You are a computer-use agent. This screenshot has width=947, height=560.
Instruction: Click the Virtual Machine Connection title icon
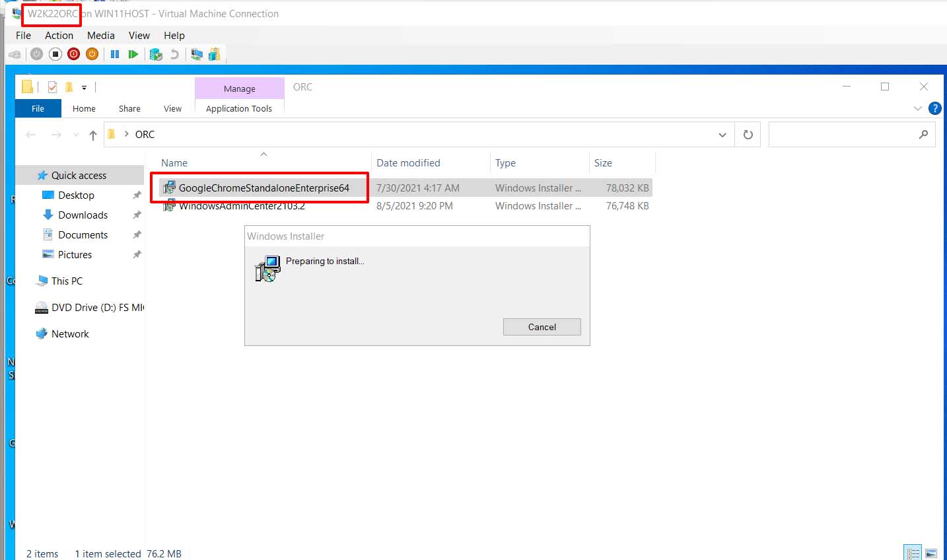pos(17,13)
